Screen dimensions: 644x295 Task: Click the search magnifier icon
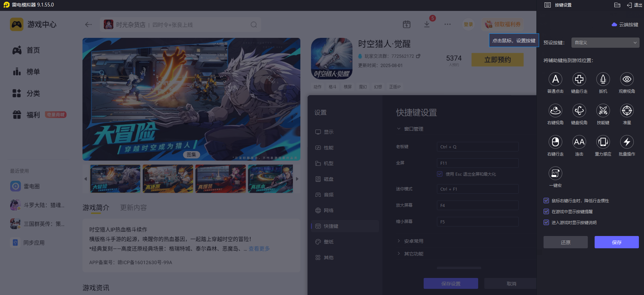[254, 25]
